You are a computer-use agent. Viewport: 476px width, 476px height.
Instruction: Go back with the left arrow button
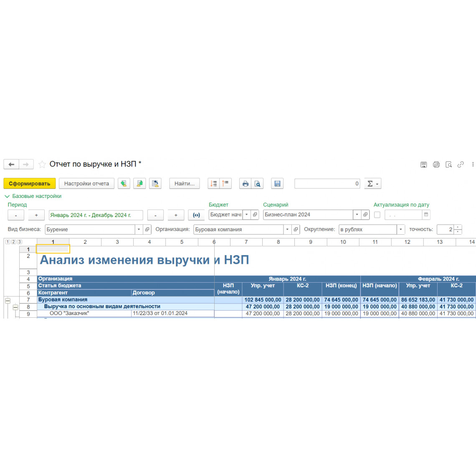tap(11, 164)
